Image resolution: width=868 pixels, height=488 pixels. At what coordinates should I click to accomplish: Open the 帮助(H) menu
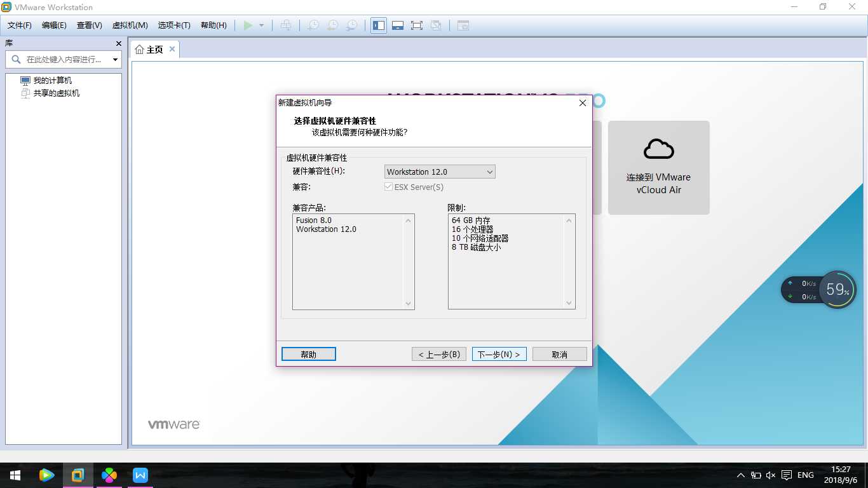(x=214, y=25)
